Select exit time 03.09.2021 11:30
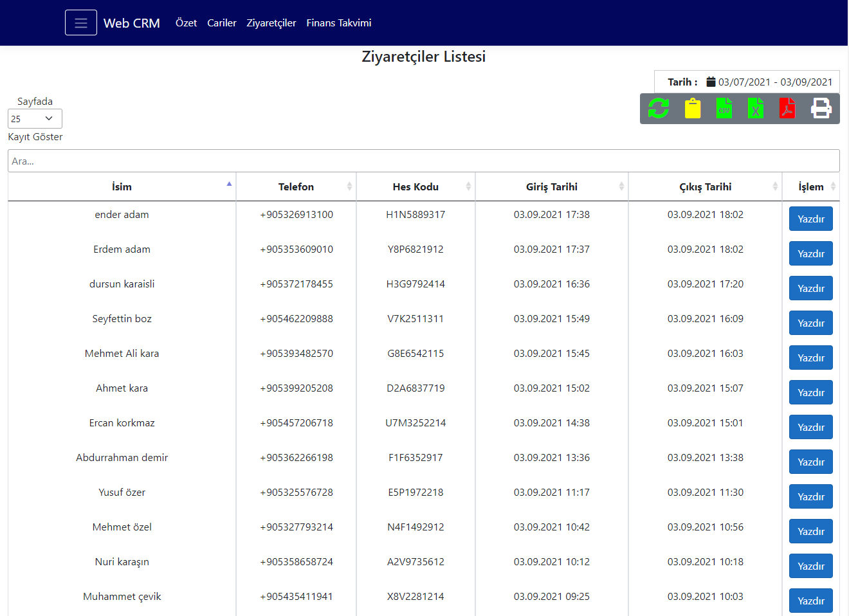 point(705,492)
